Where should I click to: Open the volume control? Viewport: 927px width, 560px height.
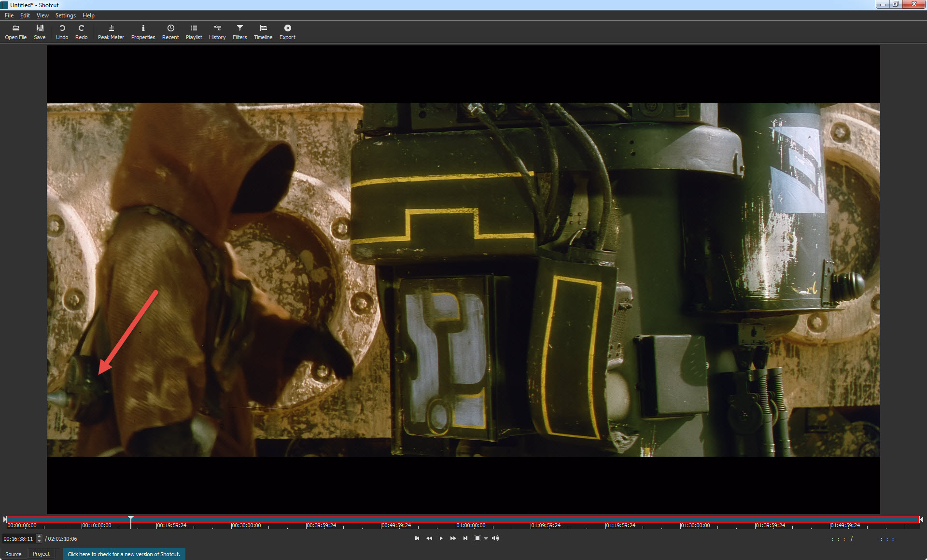click(495, 538)
